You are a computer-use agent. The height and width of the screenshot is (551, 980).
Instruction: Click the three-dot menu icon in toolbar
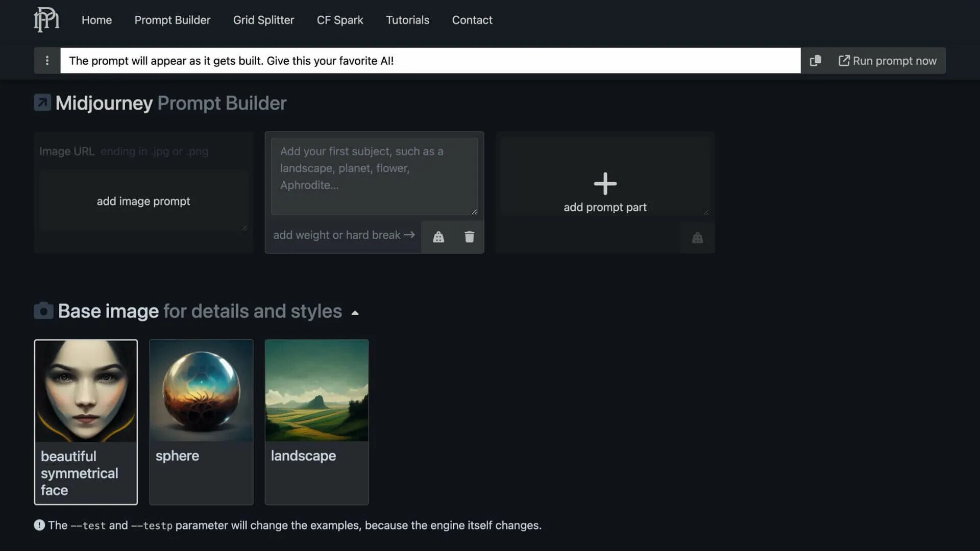47,61
